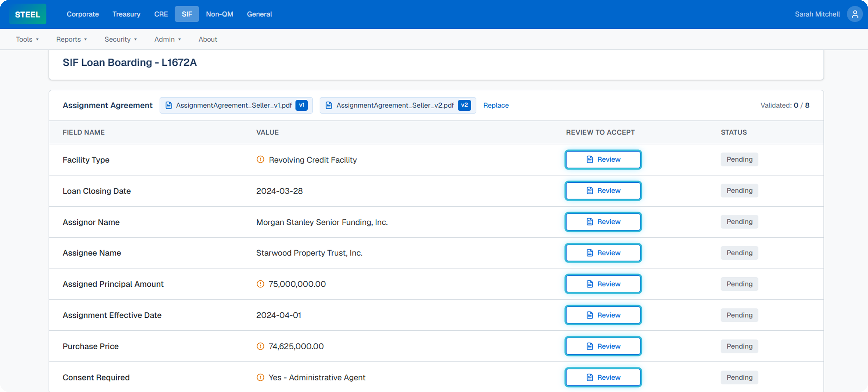
Task: Expand the Reports dropdown menu
Action: tap(71, 39)
